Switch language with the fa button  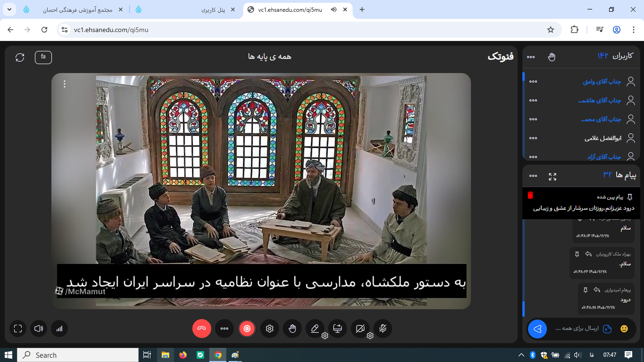pos(43,57)
